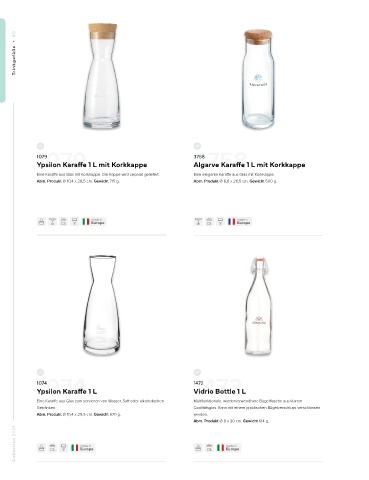Open the Vidrio Bottle 1 L title

(220, 391)
